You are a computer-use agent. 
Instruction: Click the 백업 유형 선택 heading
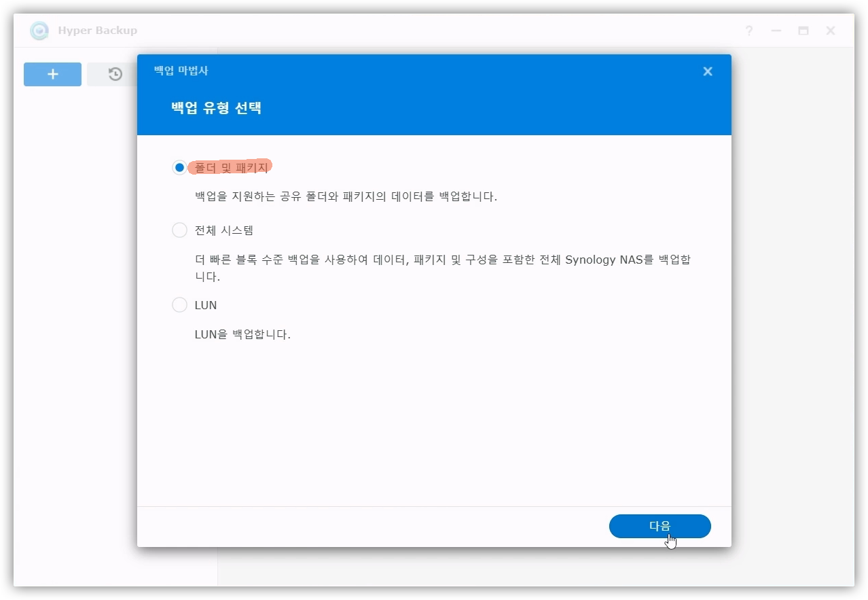(217, 108)
